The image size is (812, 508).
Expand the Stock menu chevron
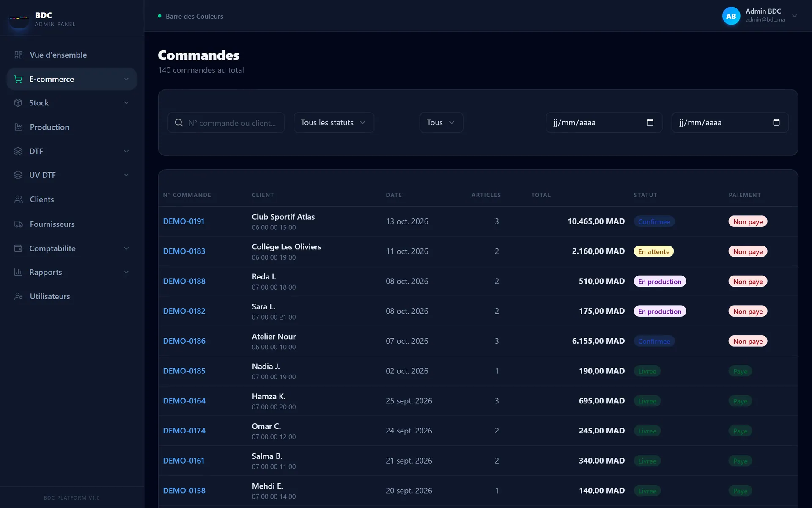point(126,103)
